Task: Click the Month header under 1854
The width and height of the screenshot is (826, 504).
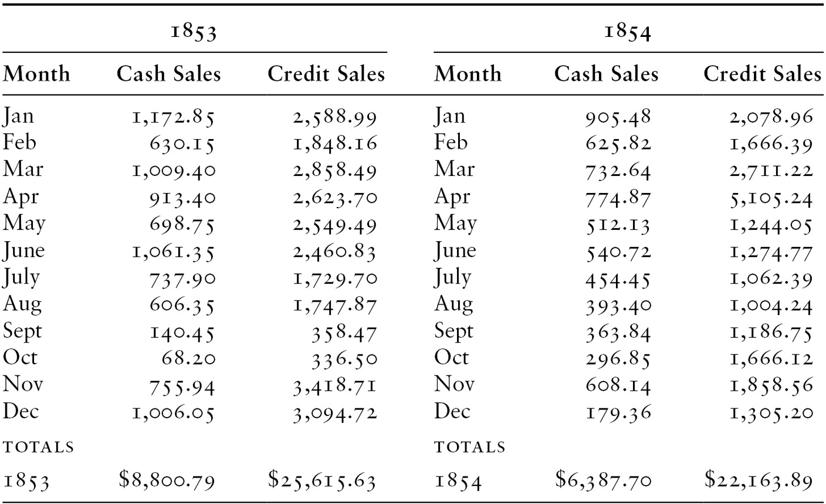Action: pyautogui.click(x=468, y=74)
